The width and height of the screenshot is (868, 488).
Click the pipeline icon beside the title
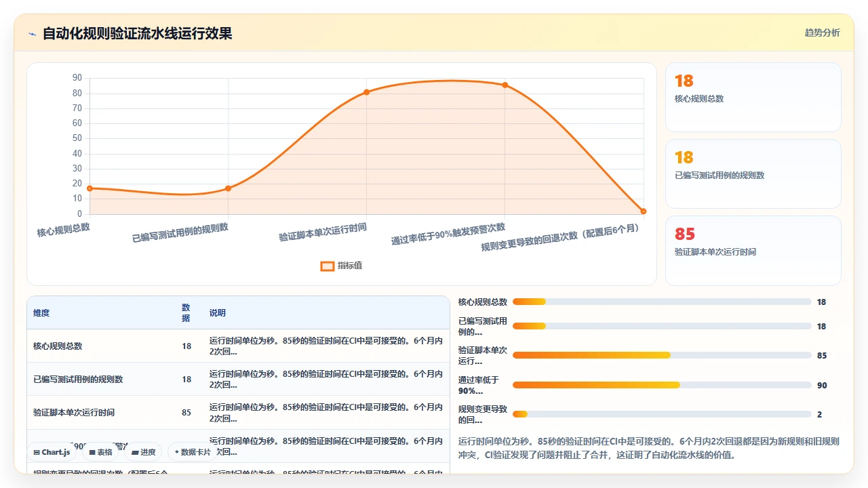[x=32, y=34]
